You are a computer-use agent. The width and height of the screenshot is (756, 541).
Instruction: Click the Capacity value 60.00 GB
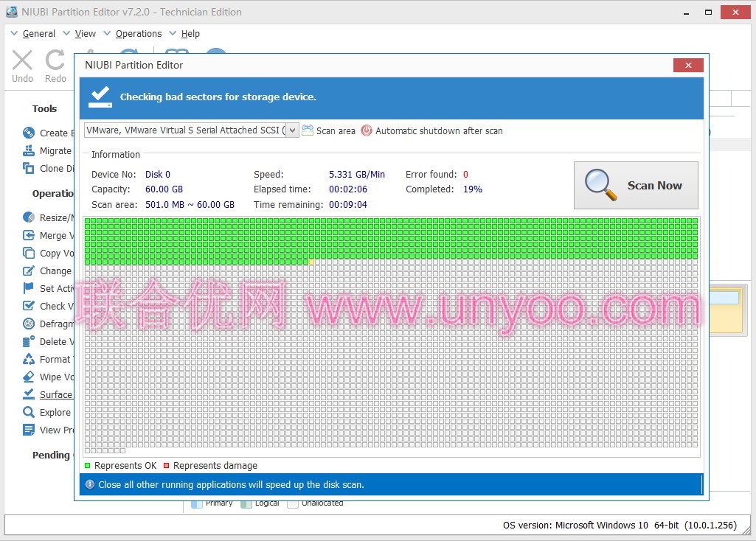164,189
